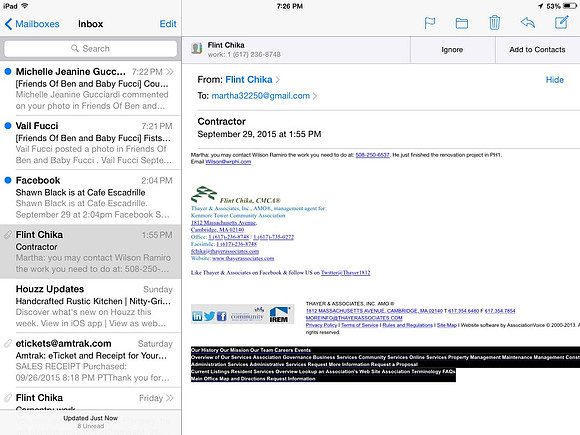Screen dimensions: 580x435
Task: Tap footer phone T 617.354.6480
Action: pyautogui.click(x=463, y=311)
